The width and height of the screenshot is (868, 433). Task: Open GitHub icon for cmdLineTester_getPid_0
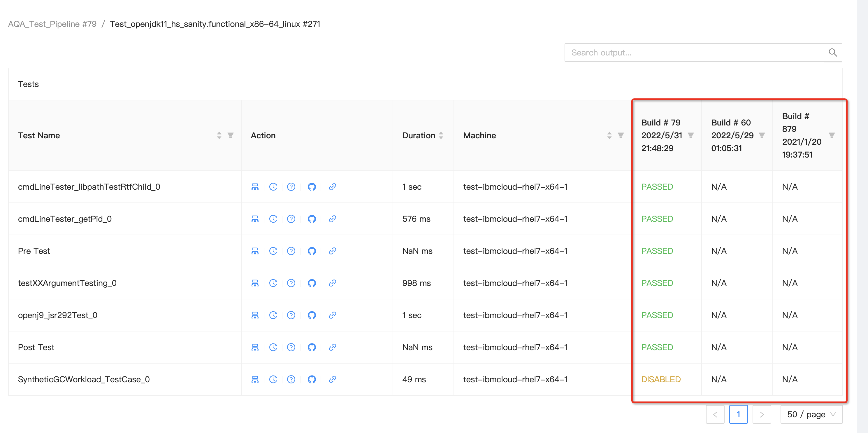(312, 219)
